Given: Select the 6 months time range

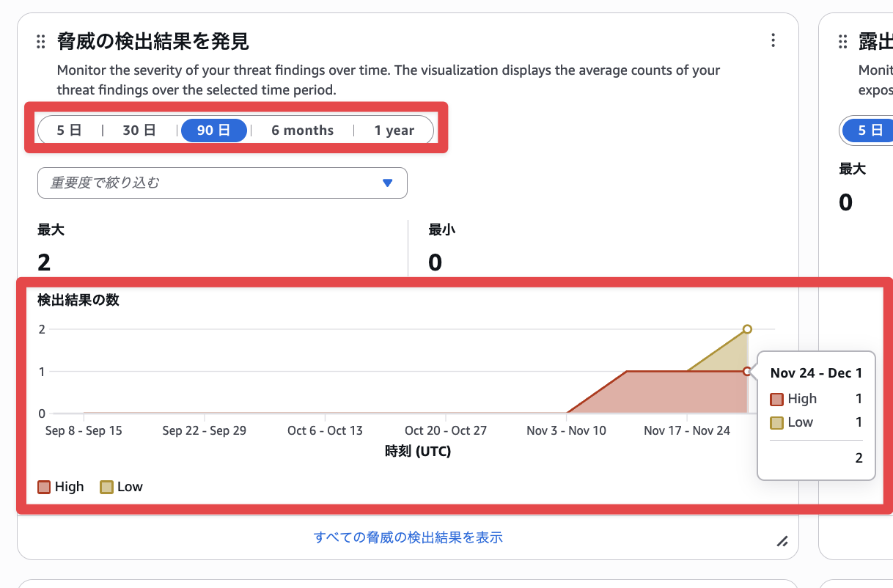Looking at the screenshot, I should (x=302, y=131).
